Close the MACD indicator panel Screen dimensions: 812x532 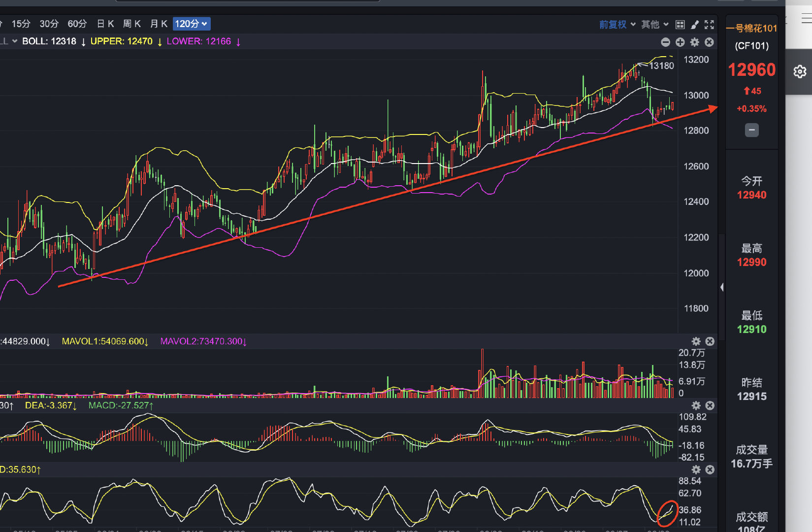coord(710,405)
